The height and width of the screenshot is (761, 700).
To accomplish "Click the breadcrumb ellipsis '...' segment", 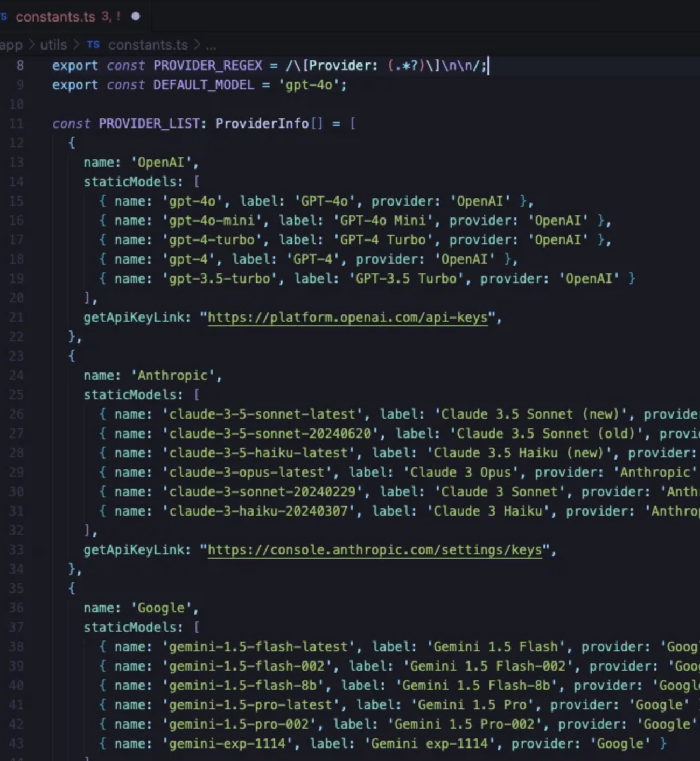I will [x=211, y=45].
